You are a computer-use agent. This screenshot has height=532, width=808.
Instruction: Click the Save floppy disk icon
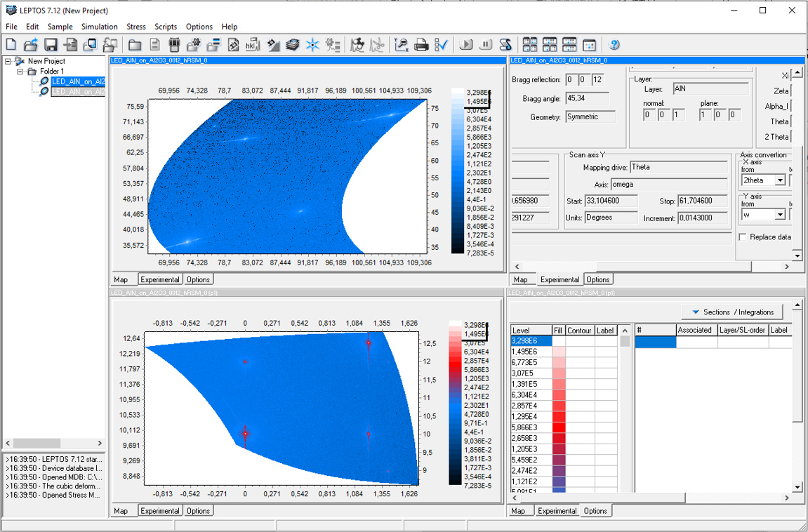coord(51,45)
